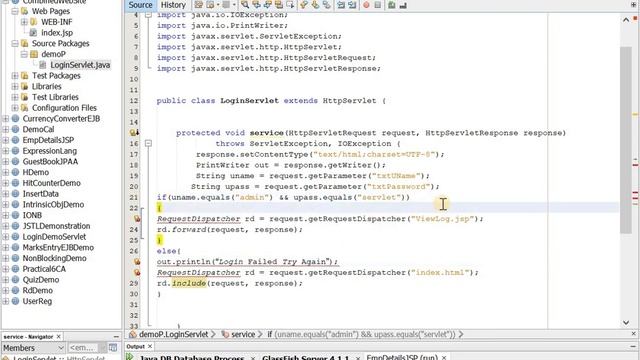Click the Find Selection magnifier icon

245,5
